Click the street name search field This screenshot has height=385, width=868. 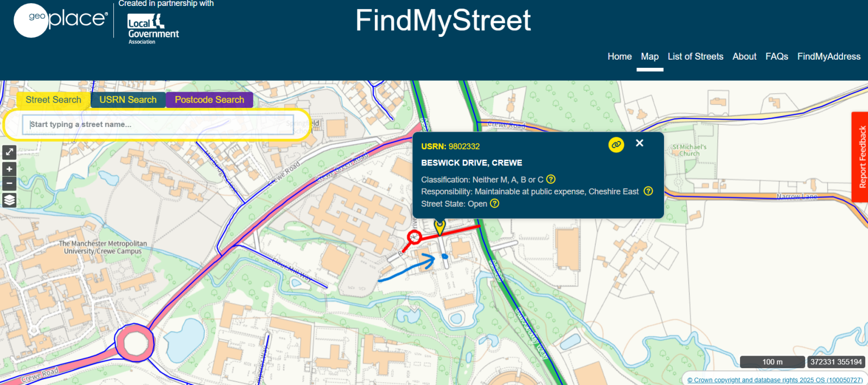pyautogui.click(x=157, y=125)
